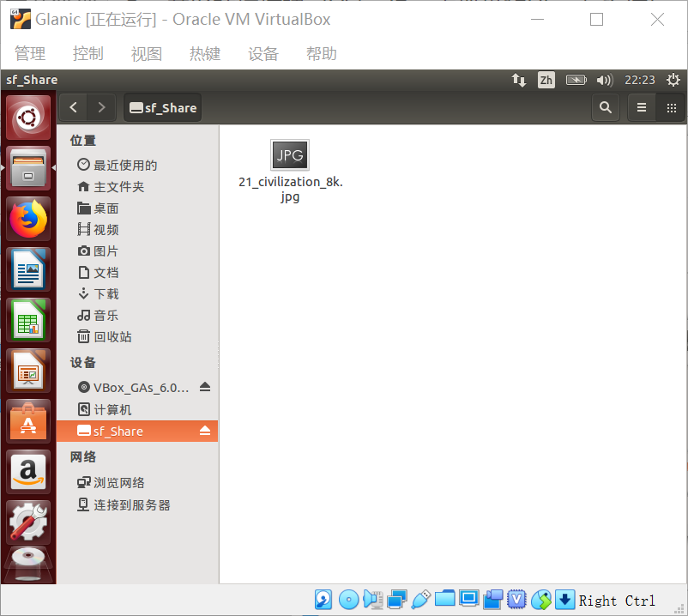688x616 pixels.
Task: Click the CPU virtualization V chip icon
Action: (517, 600)
